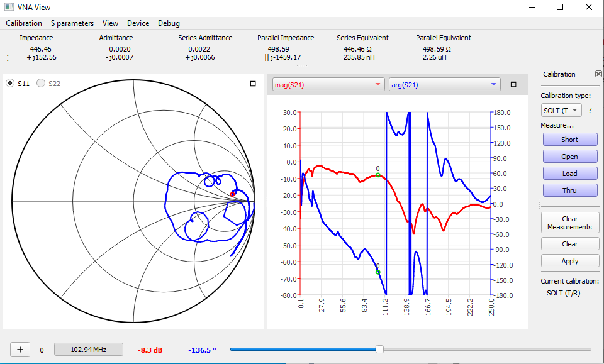Screen dimensions: 604x364
Task: Apply the calibration
Action: [x=570, y=261]
